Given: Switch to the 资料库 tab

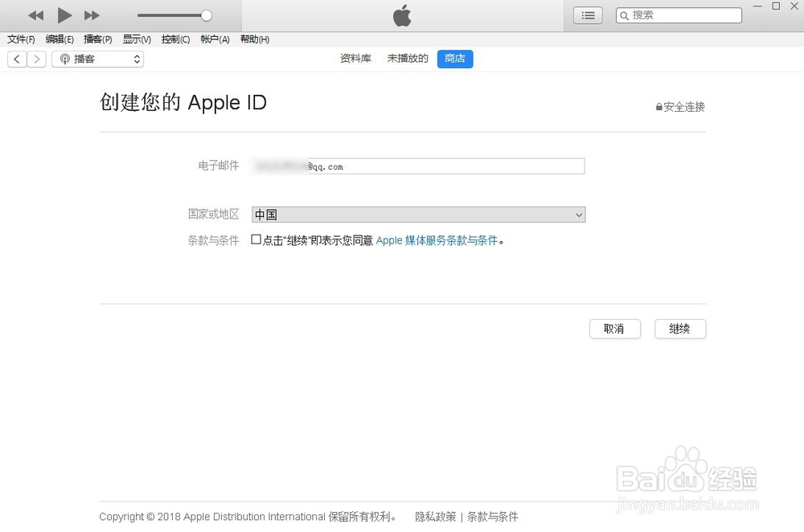Looking at the screenshot, I should [355, 59].
